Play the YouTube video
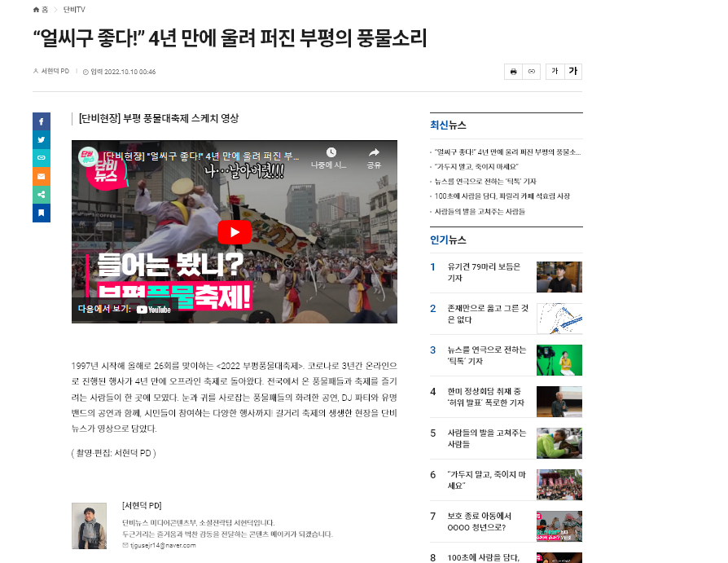Viewport: 728px width, 563px height. 235,231
